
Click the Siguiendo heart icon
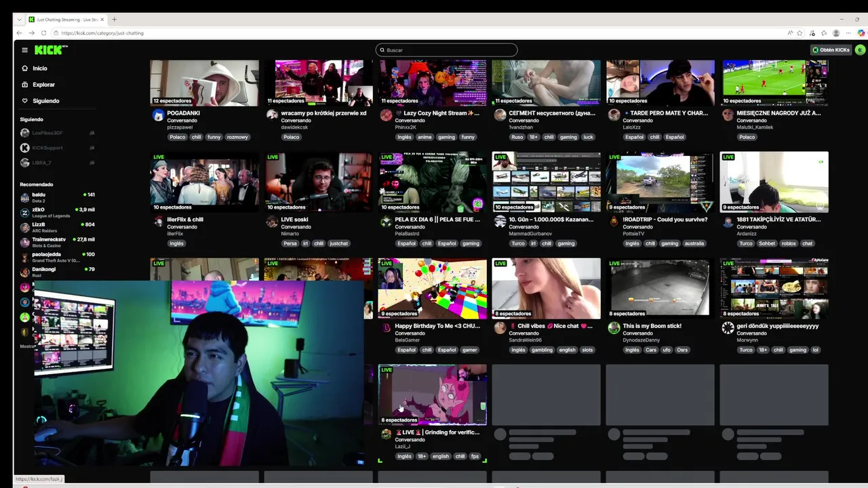coord(25,101)
